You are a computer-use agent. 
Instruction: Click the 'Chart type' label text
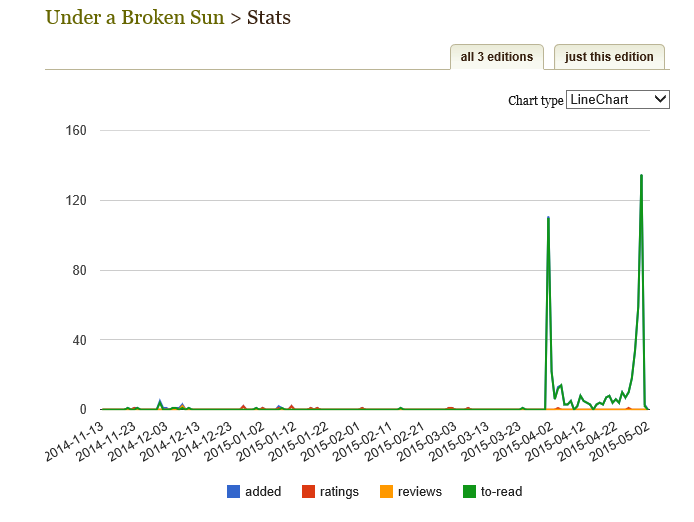(535, 100)
